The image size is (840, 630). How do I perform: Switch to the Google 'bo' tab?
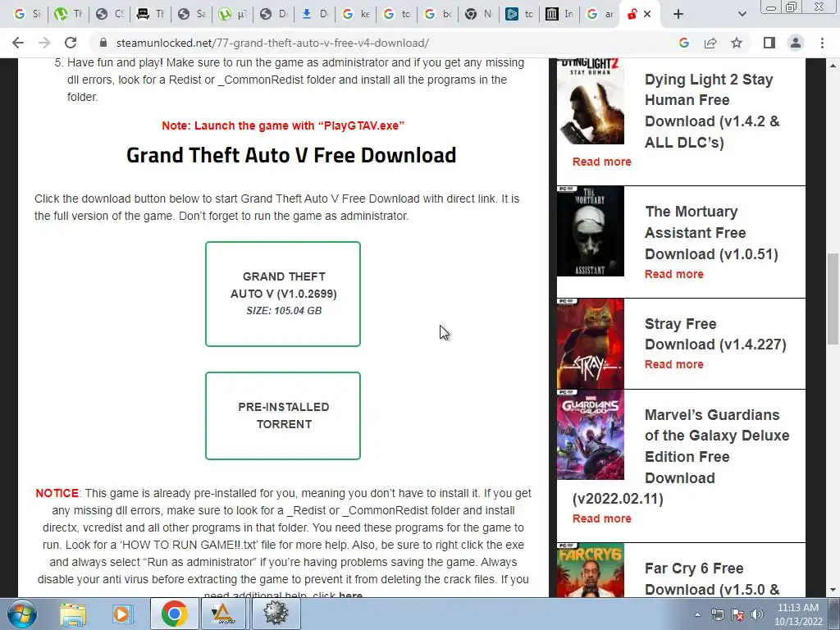438,14
